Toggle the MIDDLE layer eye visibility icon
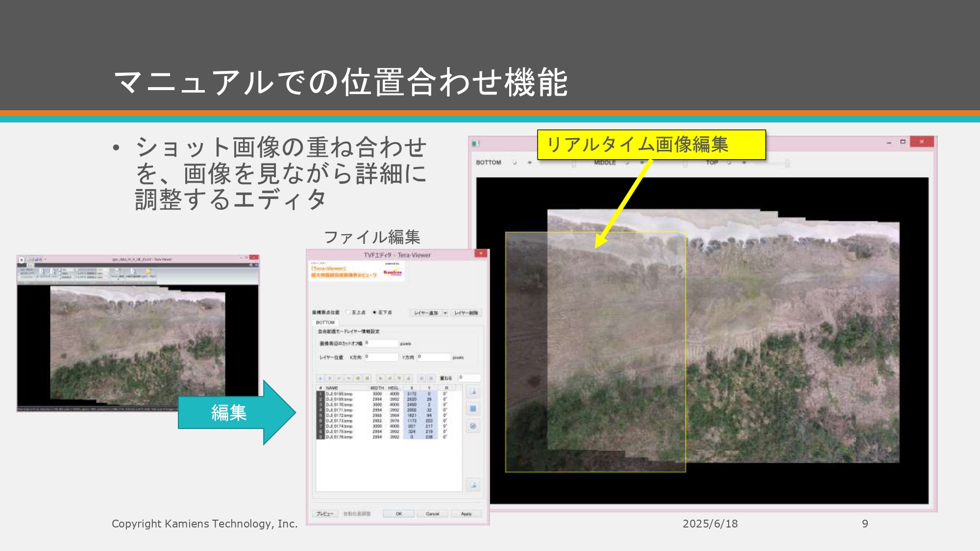This screenshot has width=980, height=551. coord(642,163)
